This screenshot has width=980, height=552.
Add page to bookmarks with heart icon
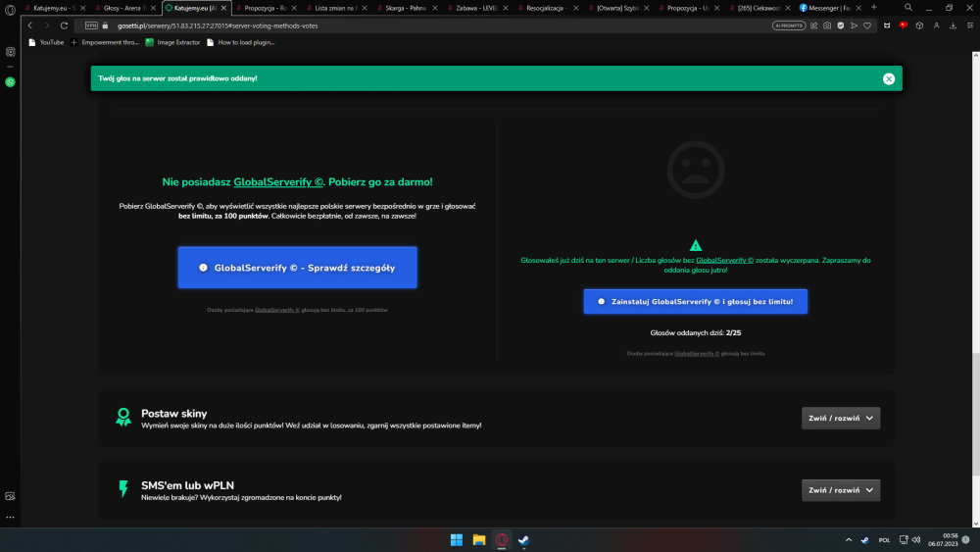867,25
